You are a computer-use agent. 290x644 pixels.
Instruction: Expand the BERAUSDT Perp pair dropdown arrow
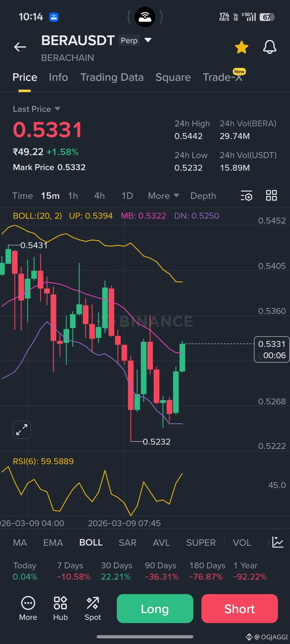pyautogui.click(x=148, y=40)
